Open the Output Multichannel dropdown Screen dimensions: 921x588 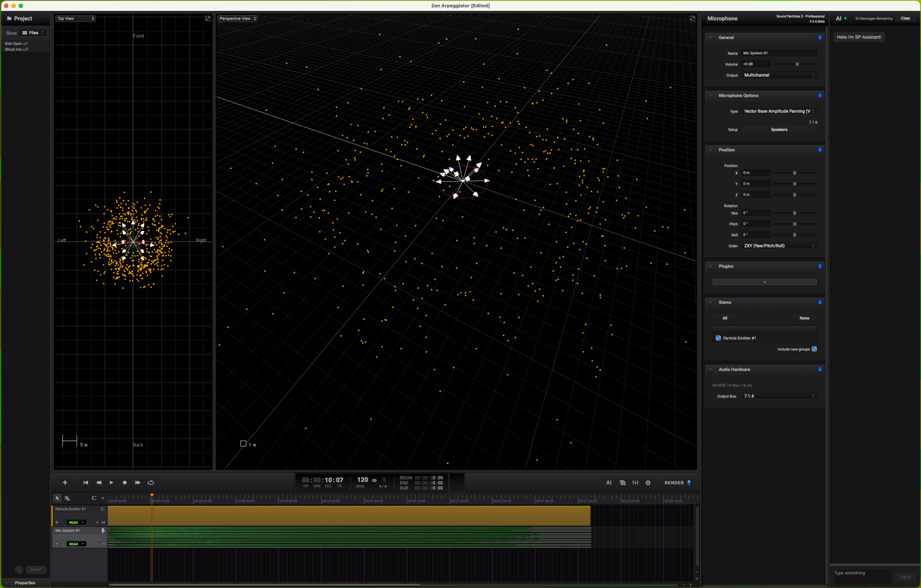[x=779, y=75]
